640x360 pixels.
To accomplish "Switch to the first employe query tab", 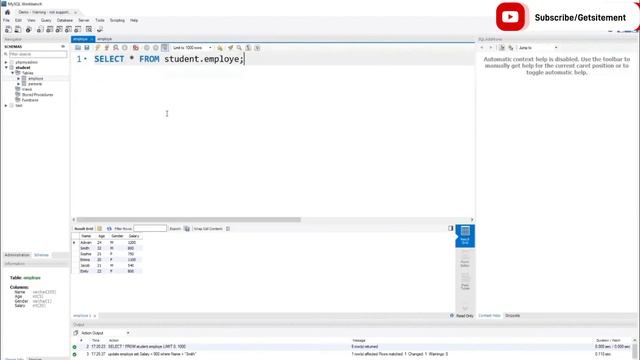I will click(80, 39).
